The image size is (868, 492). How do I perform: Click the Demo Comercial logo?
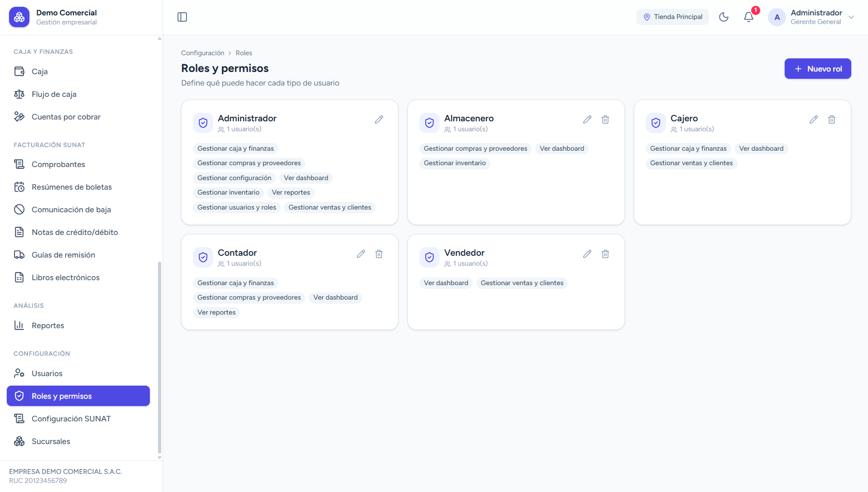point(19,17)
